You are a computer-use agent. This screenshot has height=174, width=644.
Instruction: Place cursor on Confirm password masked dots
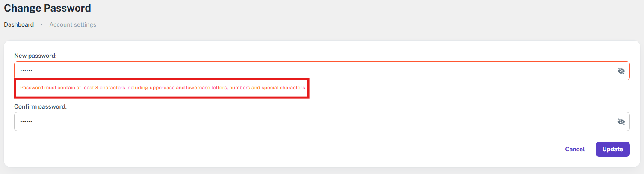coord(26,122)
